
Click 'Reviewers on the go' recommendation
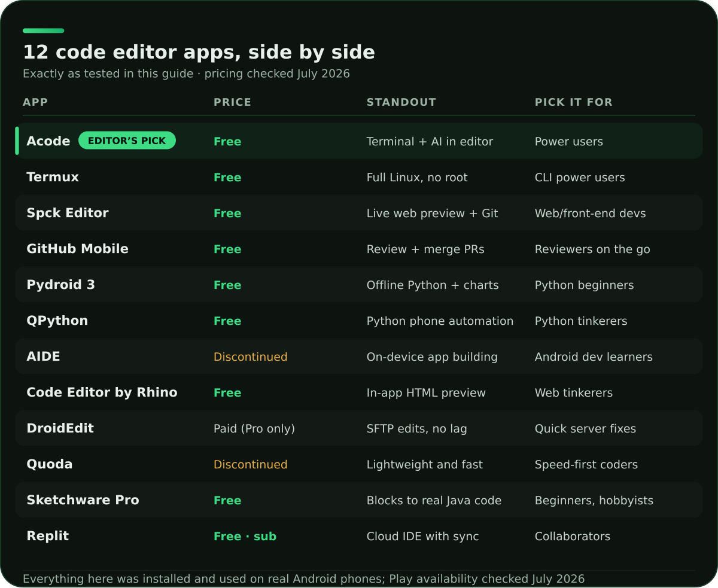[x=592, y=249]
